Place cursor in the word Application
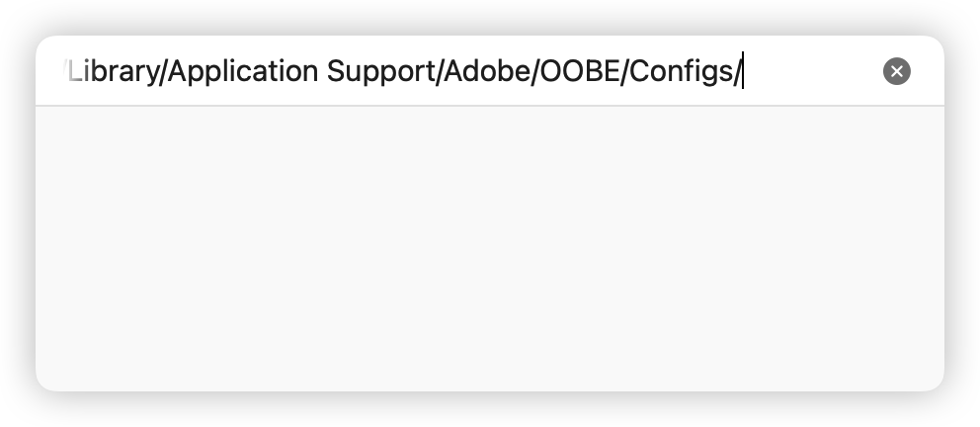 243,71
